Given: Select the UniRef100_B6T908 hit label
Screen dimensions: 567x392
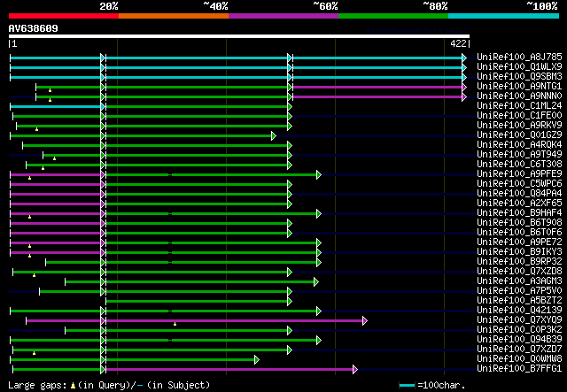Looking at the screenshot, I should [x=519, y=223].
